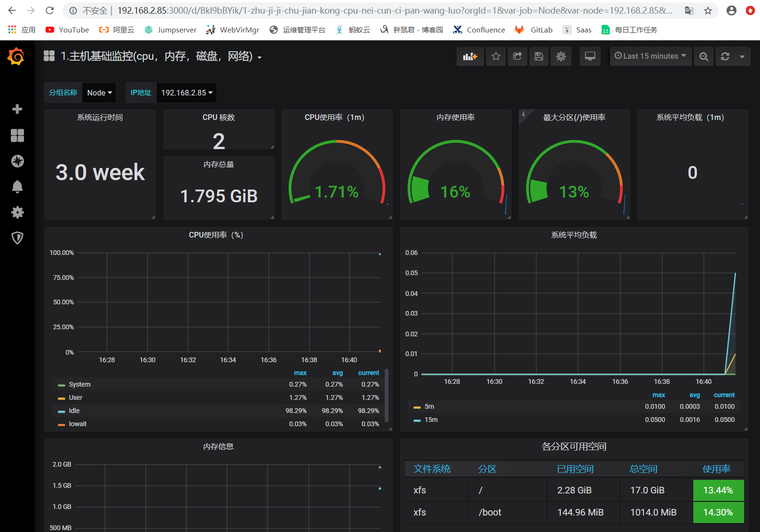Open the 192.168.2.85 IP address dropdown
Screen dimensions: 760x532
click(187, 93)
